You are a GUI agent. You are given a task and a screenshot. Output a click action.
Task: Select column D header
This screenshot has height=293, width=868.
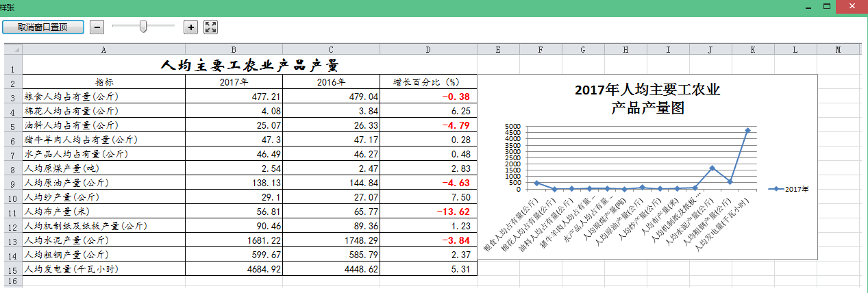click(x=428, y=49)
